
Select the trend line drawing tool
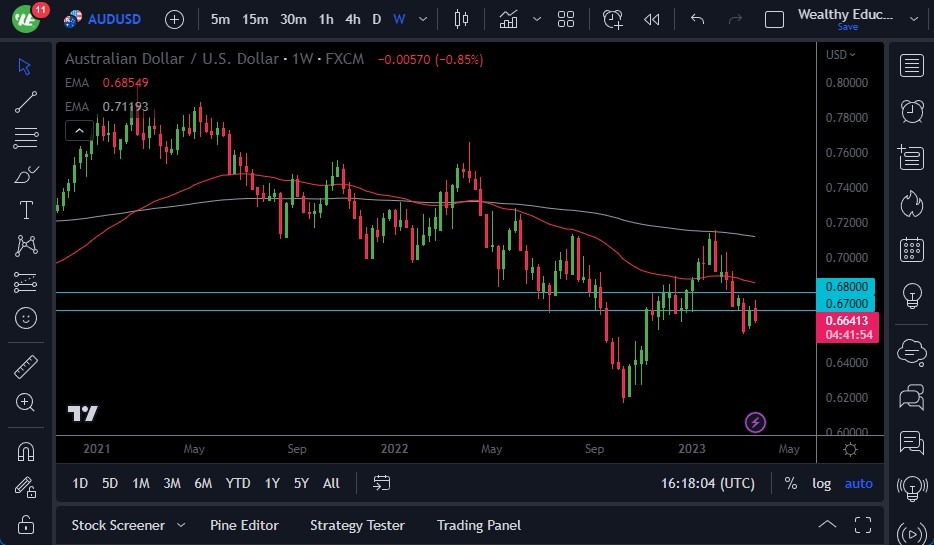click(x=26, y=101)
